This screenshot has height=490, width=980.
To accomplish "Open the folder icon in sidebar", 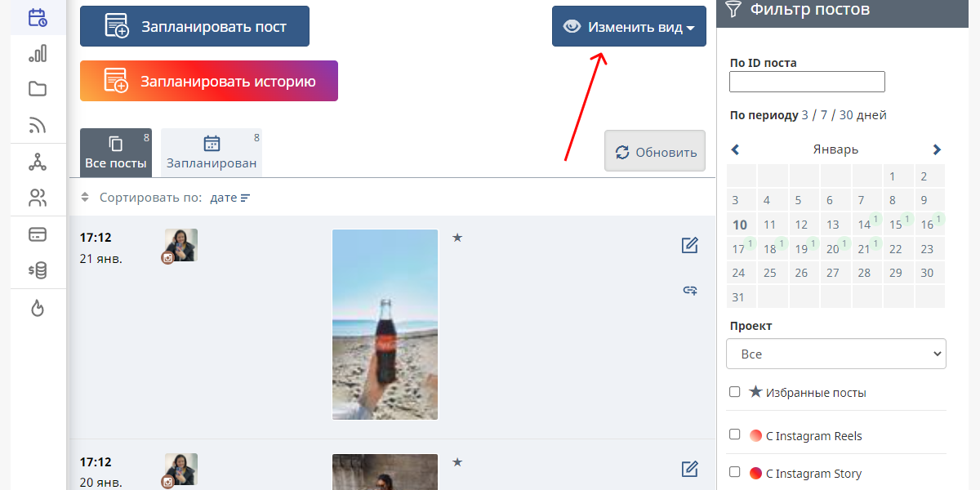I will click(38, 89).
